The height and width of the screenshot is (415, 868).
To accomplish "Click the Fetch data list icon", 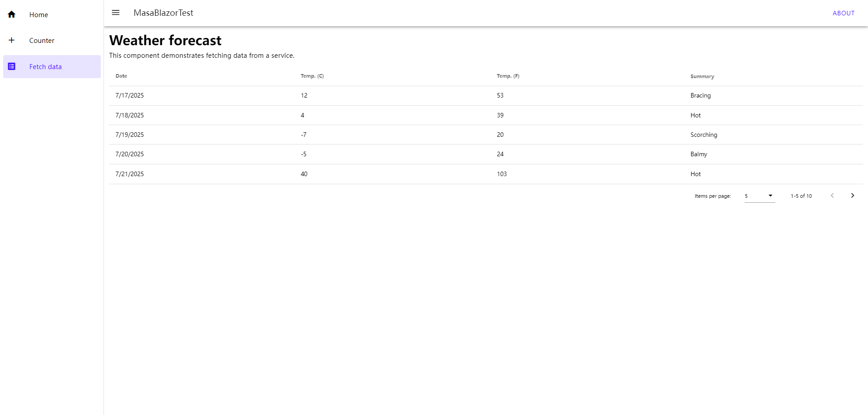I will coord(12,66).
